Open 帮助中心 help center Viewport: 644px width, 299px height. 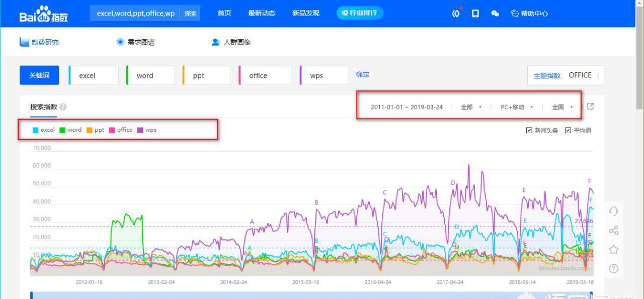[x=529, y=14]
